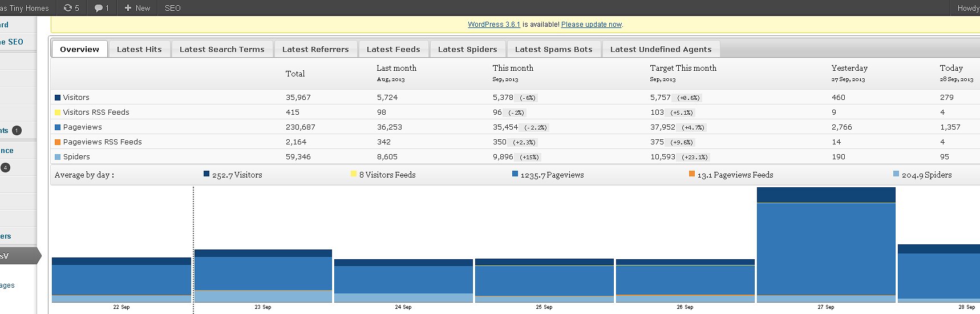Select the Latest Referrers tab
This screenshot has height=314, width=980.
(x=315, y=49)
